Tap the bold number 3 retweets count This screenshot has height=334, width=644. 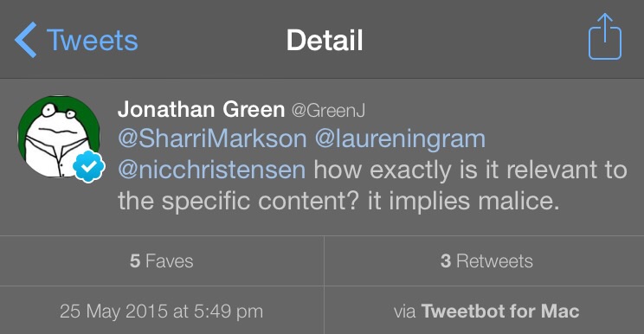click(x=446, y=261)
